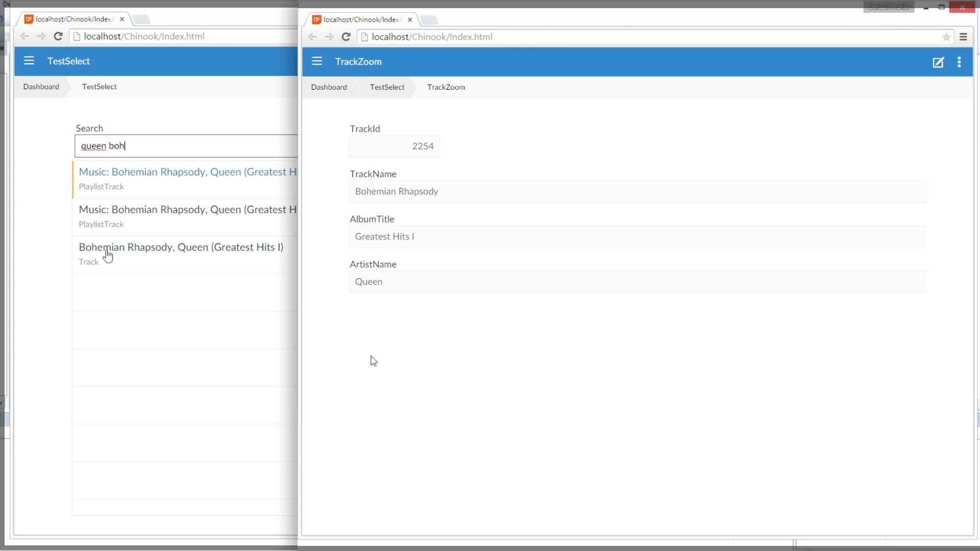Close the left browser tab
980x551 pixels.
click(x=122, y=19)
